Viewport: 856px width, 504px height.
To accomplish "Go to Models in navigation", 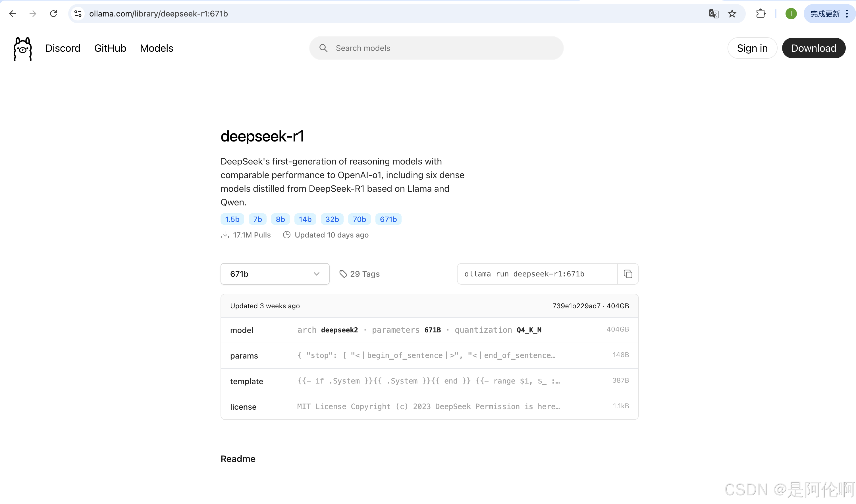I will coord(157,48).
